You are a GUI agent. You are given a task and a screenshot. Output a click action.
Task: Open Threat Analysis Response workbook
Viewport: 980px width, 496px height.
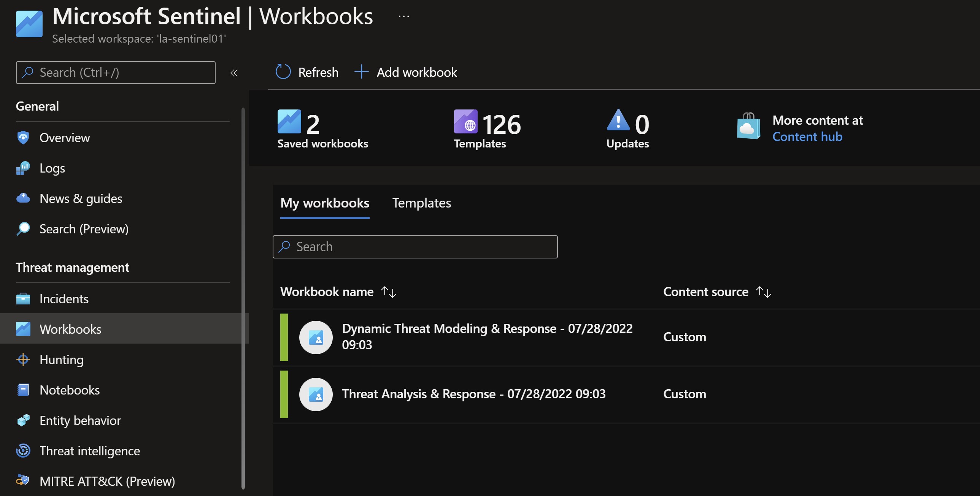(473, 393)
